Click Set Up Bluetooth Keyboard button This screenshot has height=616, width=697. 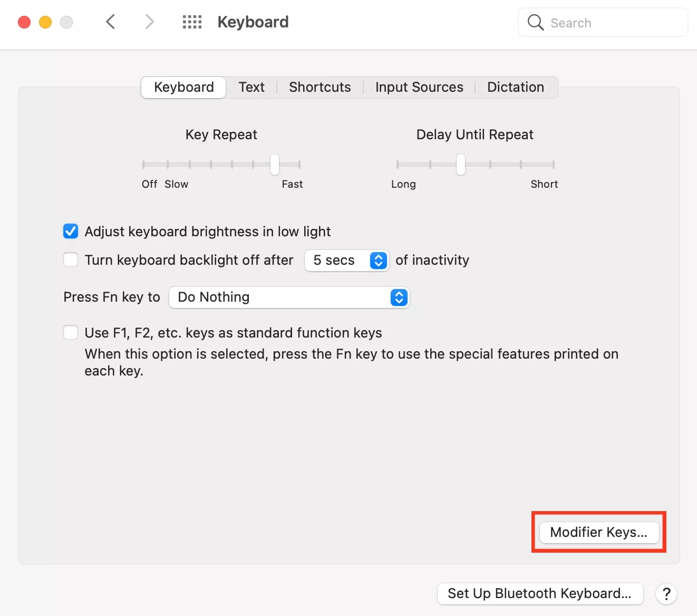[539, 594]
